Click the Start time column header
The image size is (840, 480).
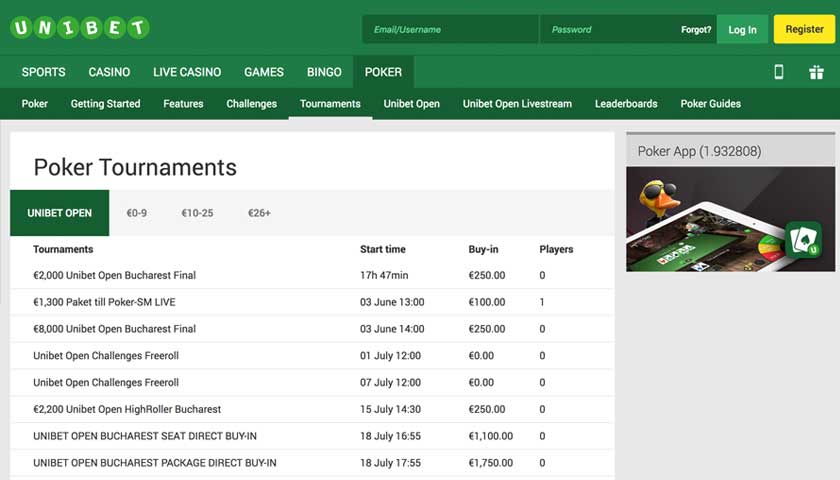point(382,249)
